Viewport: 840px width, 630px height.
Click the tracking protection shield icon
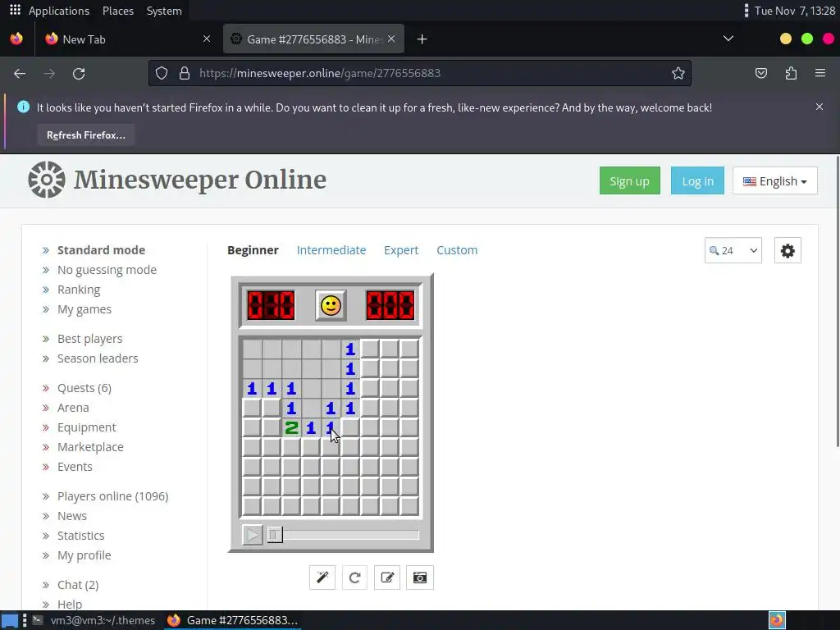click(162, 73)
